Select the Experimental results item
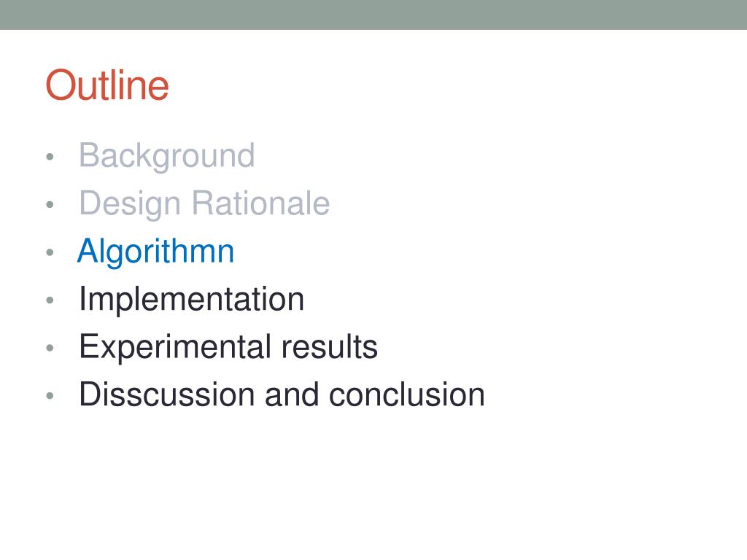 [228, 347]
